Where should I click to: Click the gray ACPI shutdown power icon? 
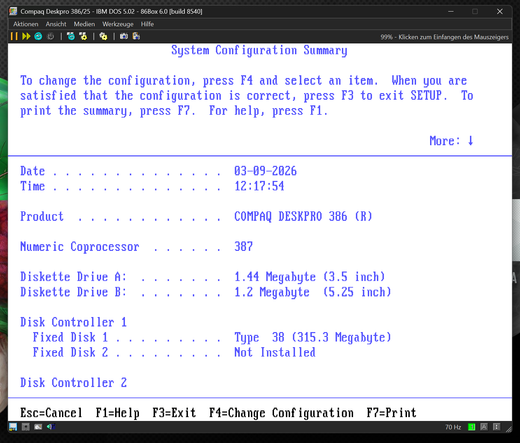pyautogui.click(x=51, y=36)
